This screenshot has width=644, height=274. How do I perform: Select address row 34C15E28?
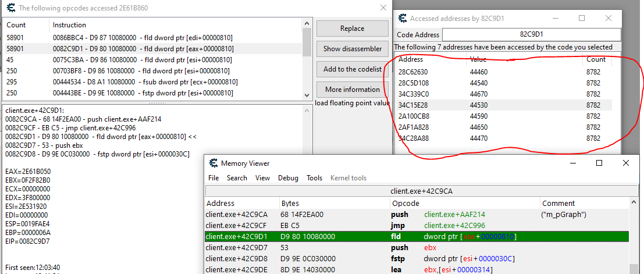point(414,105)
